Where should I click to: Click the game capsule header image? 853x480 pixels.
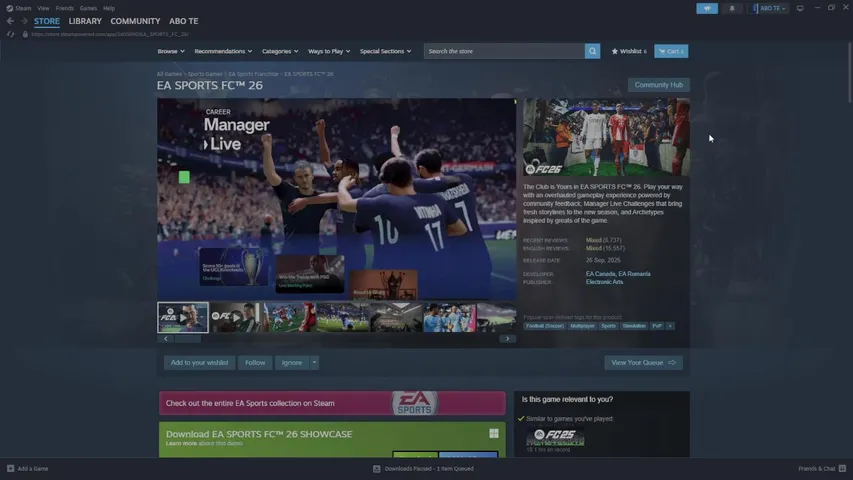click(x=606, y=137)
